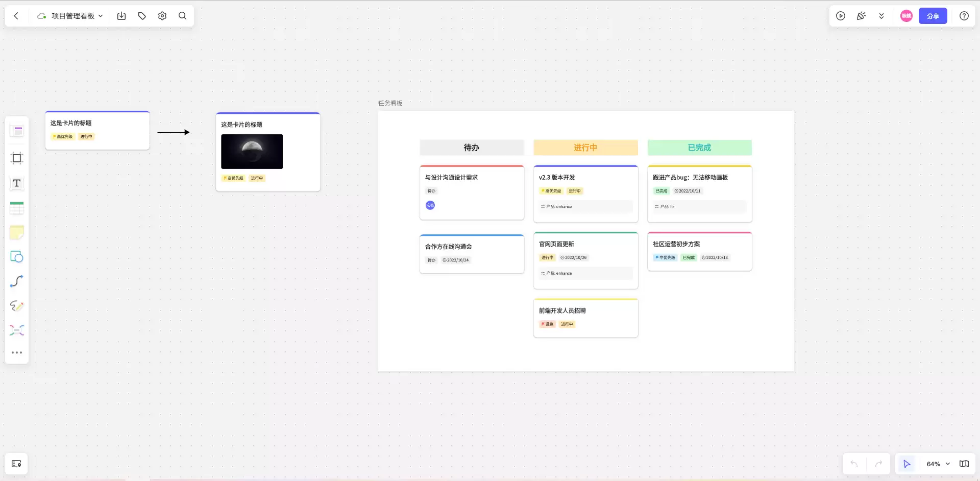Go back with the left arrow

click(x=16, y=16)
